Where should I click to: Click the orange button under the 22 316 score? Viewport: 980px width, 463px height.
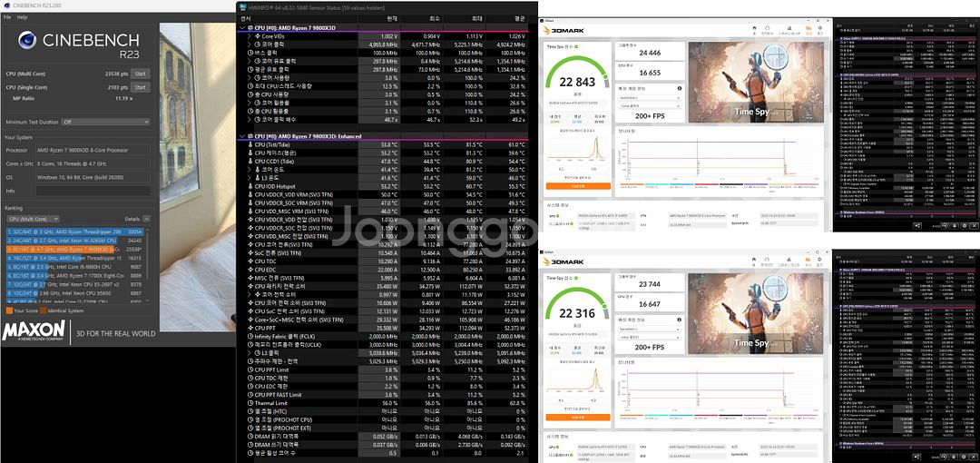point(577,417)
